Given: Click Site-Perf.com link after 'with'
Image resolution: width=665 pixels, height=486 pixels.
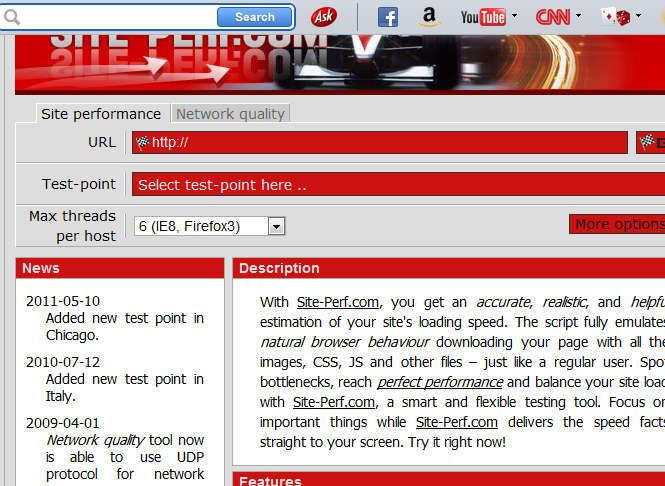Looking at the screenshot, I should [334, 402].
